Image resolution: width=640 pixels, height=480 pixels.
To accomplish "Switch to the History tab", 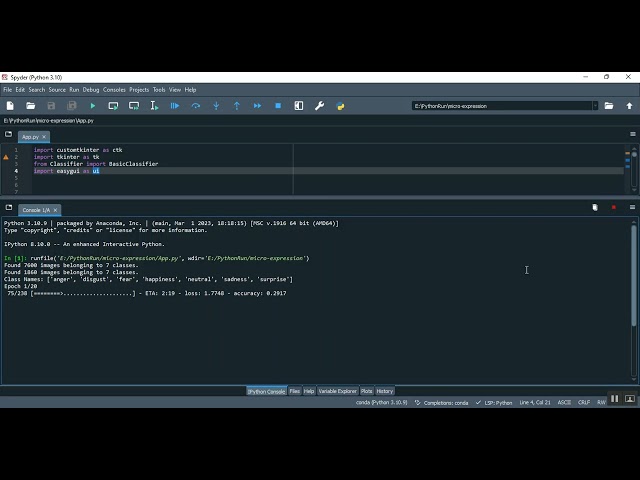I will 384,391.
